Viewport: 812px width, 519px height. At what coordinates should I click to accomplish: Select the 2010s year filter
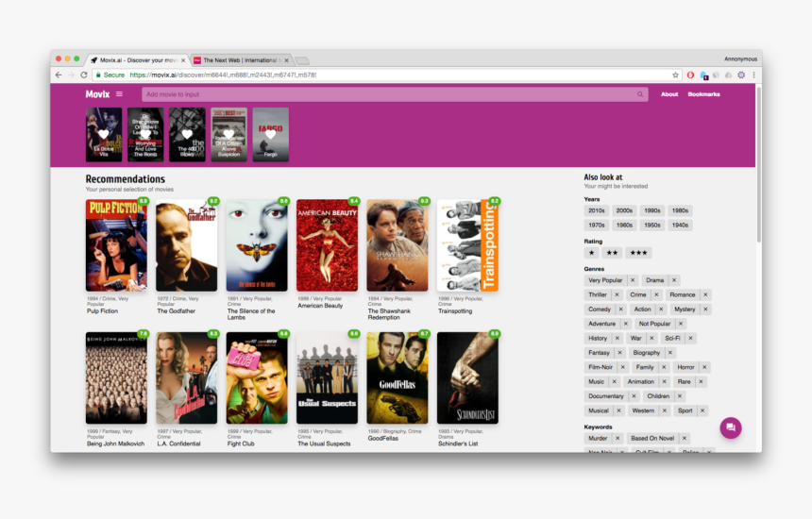pos(596,210)
